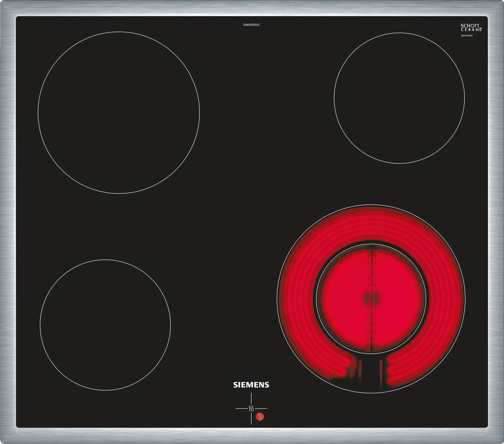
Task: Click the red hot-zone indicator dot
Action: pyautogui.click(x=260, y=417)
